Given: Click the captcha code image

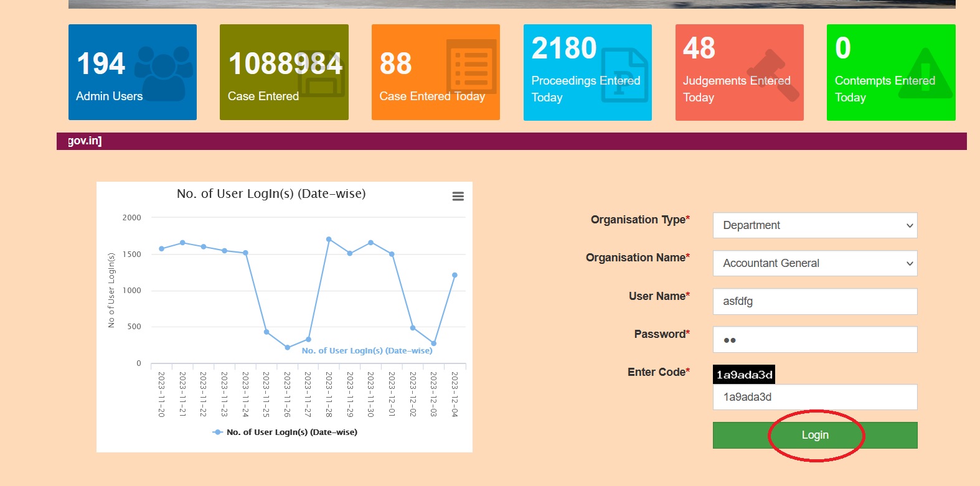Looking at the screenshot, I should tap(743, 375).
